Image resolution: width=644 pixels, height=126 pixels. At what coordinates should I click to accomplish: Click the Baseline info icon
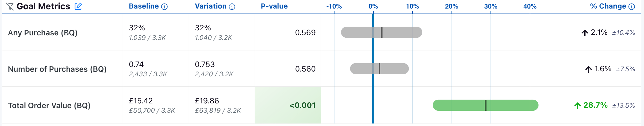164,7
